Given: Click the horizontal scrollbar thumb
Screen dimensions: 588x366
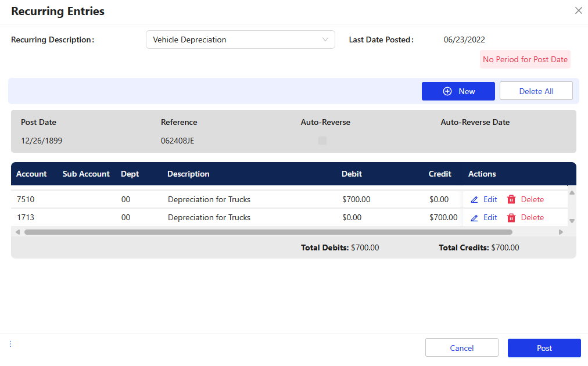Looking at the screenshot, I should click(268, 232).
